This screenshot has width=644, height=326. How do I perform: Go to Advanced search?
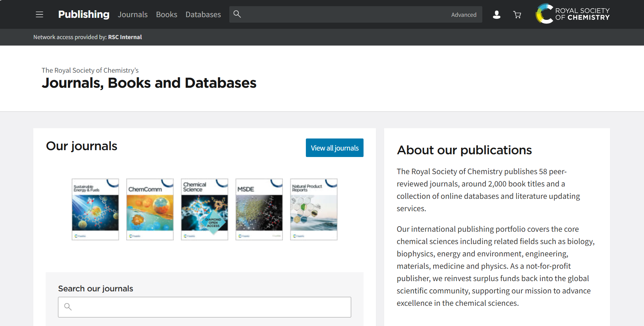(x=463, y=15)
